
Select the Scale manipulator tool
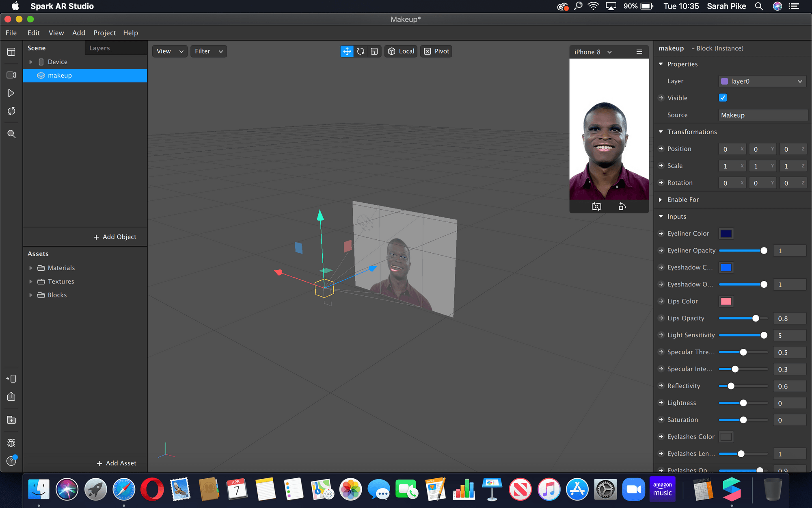click(x=374, y=51)
